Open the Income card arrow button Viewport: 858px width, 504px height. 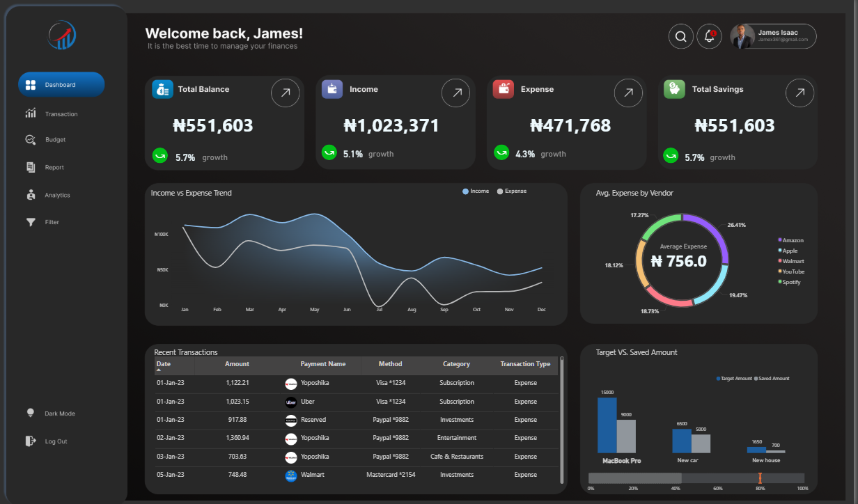(x=456, y=93)
